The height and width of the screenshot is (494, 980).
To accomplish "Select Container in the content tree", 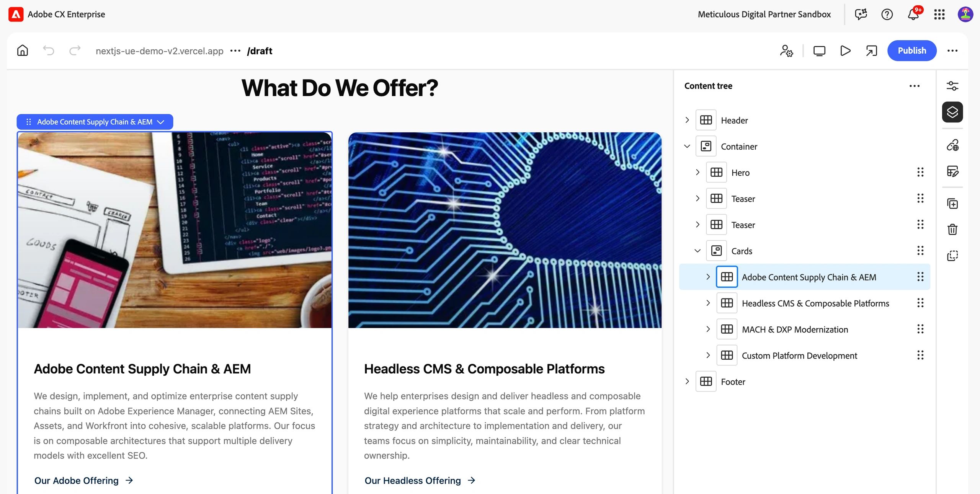I will (805, 146).
